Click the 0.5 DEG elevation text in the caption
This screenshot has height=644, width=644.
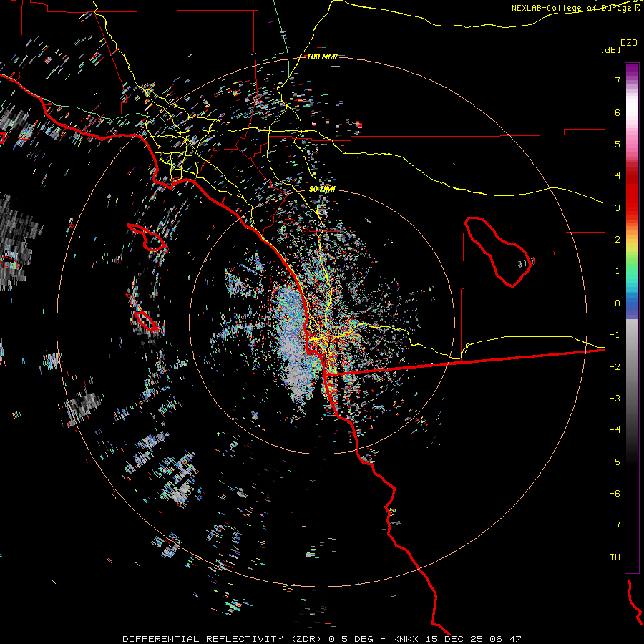coord(351,639)
